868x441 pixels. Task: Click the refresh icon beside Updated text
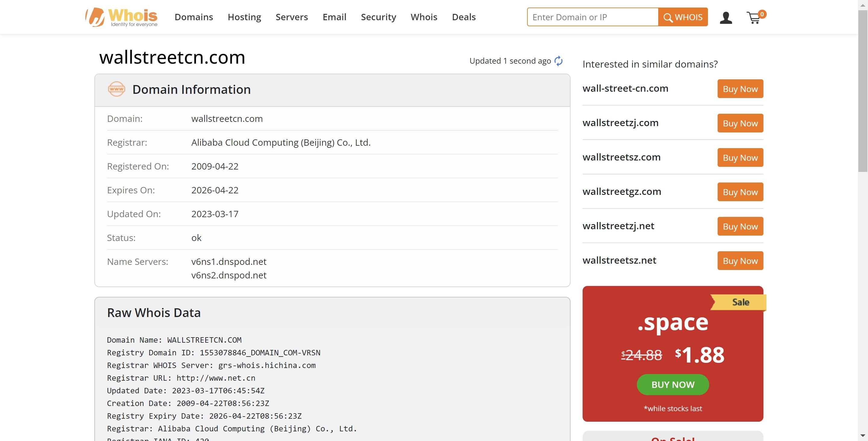558,61
